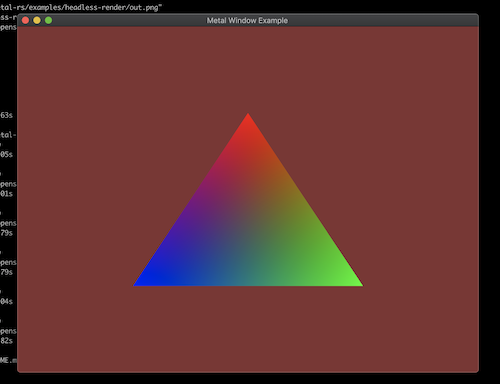Click the red apex of the triangle
The height and width of the screenshot is (384, 500).
tap(248, 122)
